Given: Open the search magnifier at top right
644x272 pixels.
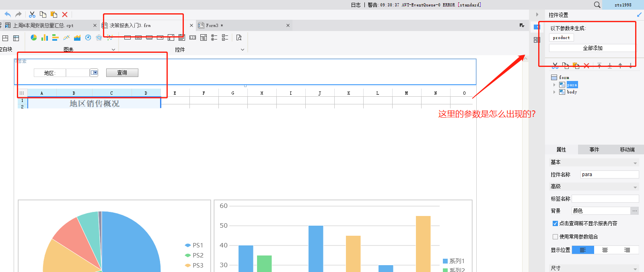Looking at the screenshot, I should click(597, 5).
